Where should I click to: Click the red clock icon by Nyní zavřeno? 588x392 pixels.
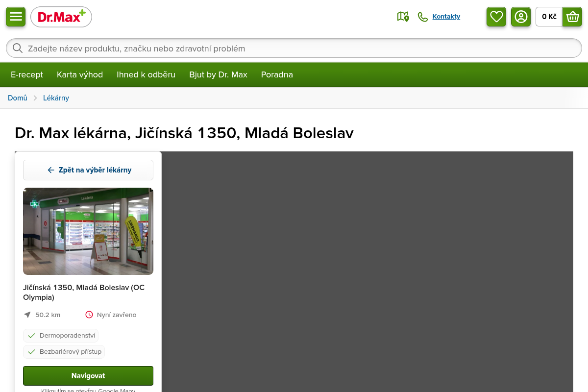[x=89, y=315]
